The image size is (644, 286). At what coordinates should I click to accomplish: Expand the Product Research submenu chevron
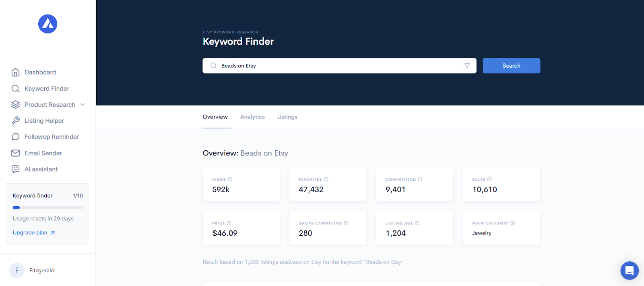tap(83, 105)
